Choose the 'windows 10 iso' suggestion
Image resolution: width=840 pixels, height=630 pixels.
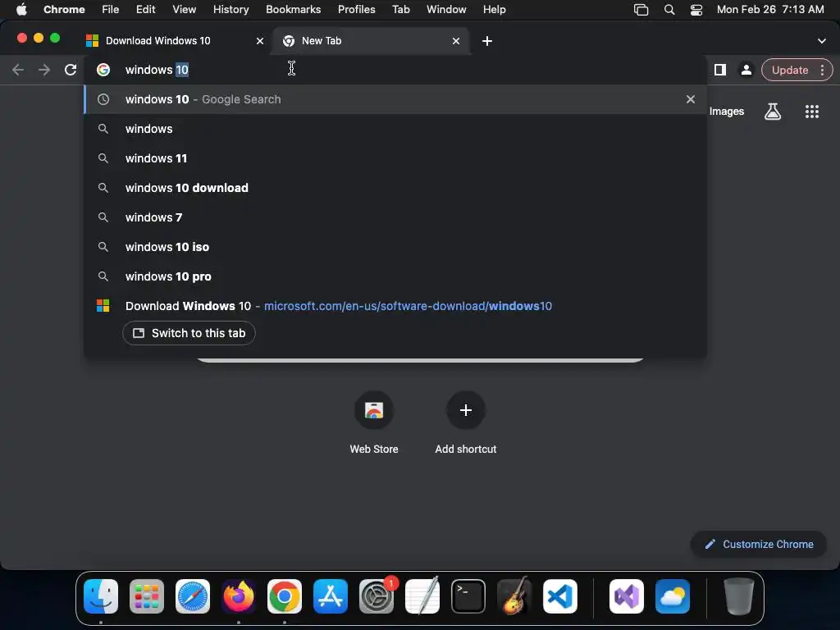[395, 246]
